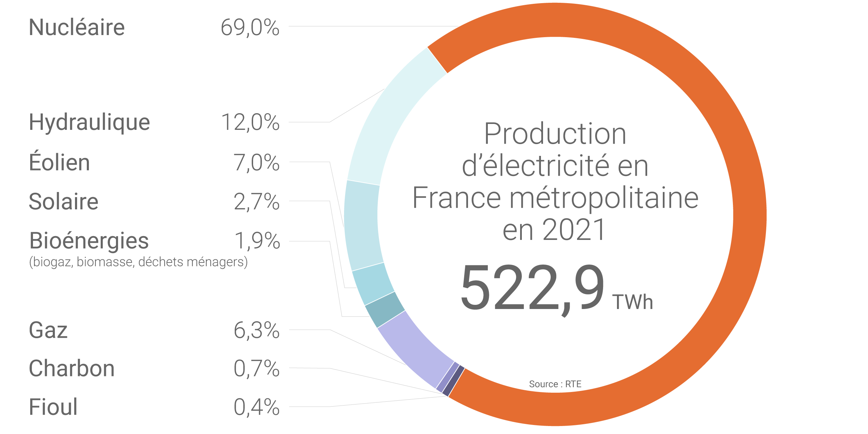Click the Nucléaire legend label
The width and height of the screenshot is (868, 434).
click(x=77, y=27)
